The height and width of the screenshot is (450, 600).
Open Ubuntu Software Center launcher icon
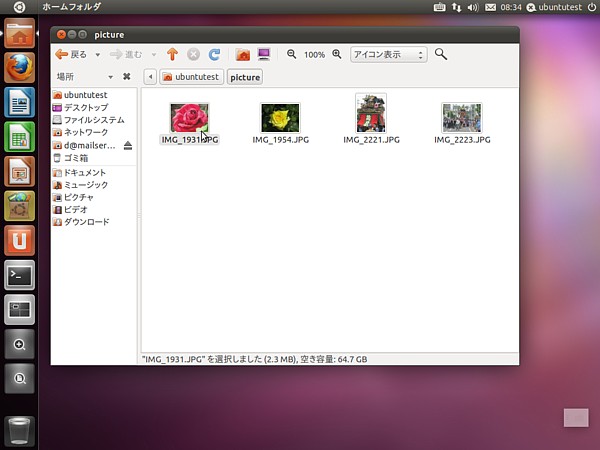[x=20, y=206]
